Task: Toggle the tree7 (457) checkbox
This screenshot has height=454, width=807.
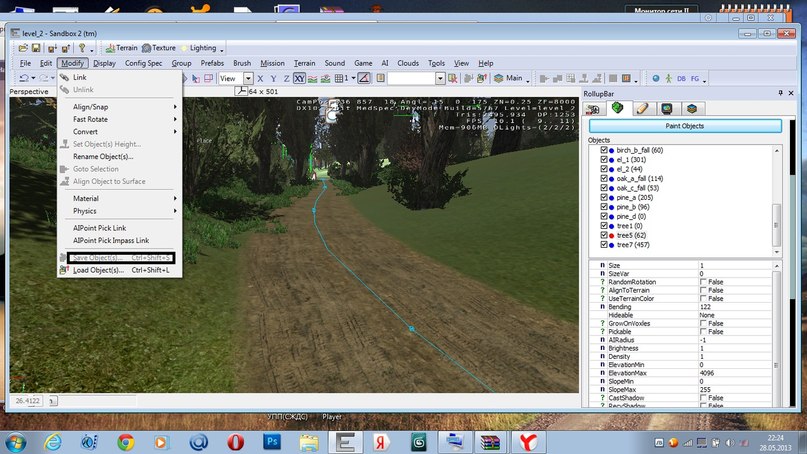Action: pos(604,245)
